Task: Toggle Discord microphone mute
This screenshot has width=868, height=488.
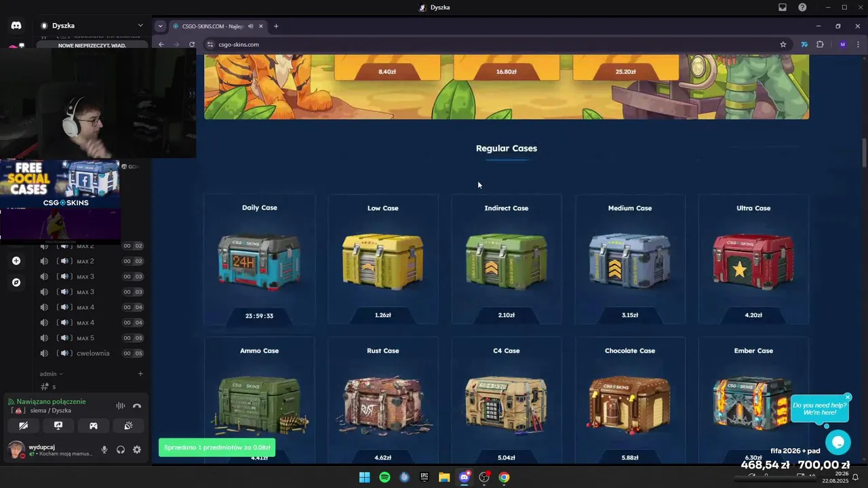Action: click(104, 449)
